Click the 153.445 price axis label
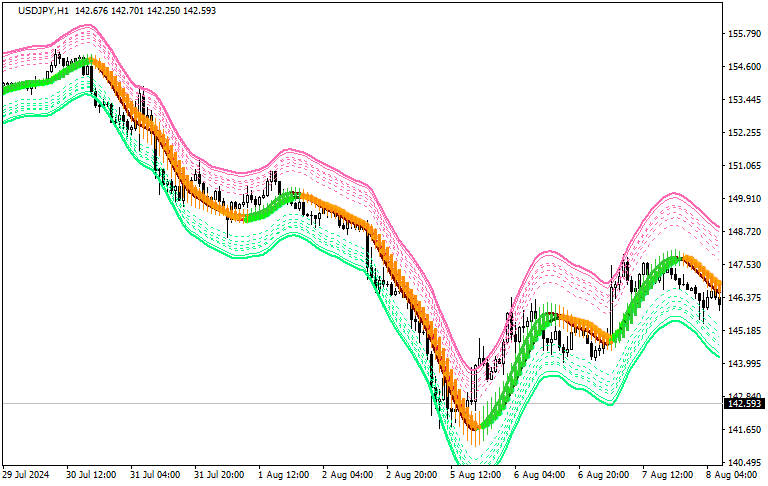Screen dimensions: 768x486 (744, 100)
